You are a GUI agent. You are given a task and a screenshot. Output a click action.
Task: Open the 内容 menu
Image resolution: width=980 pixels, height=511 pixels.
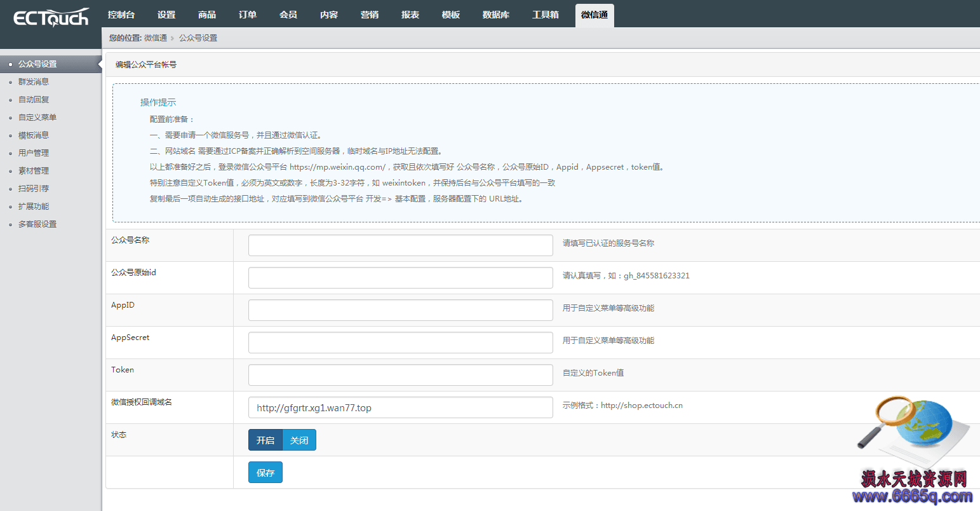tap(329, 15)
